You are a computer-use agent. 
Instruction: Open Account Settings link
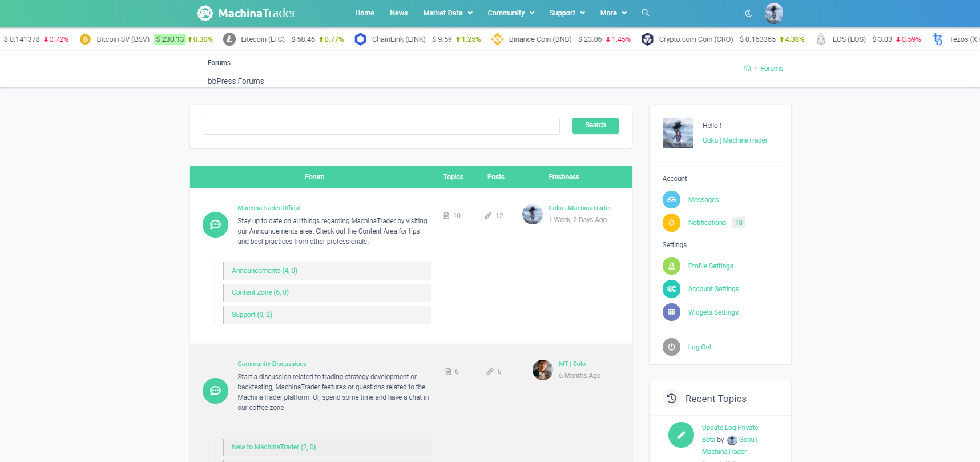click(x=713, y=289)
